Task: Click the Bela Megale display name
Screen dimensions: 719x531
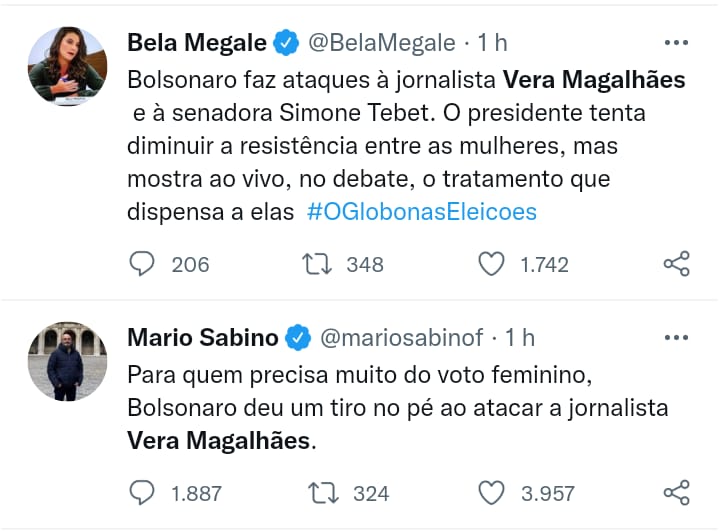Action: pos(197,43)
